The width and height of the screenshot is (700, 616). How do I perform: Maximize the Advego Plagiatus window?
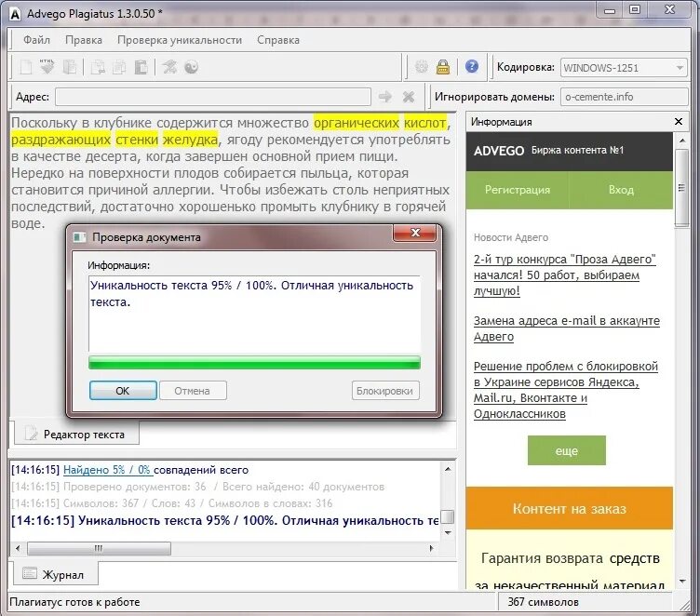point(635,10)
